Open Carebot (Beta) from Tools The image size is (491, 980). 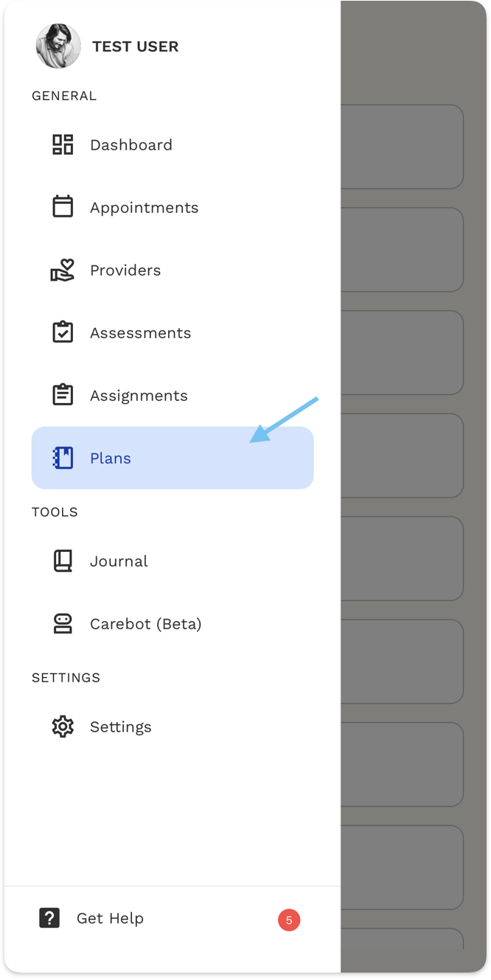145,624
